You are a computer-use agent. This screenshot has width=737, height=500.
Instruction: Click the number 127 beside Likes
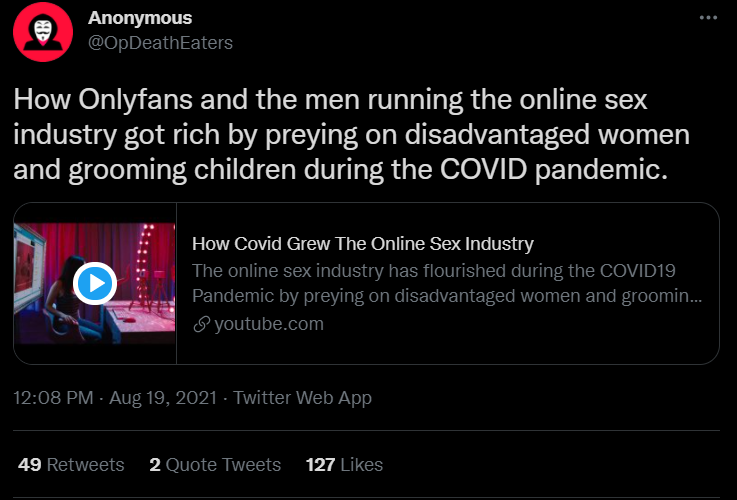[x=320, y=464]
